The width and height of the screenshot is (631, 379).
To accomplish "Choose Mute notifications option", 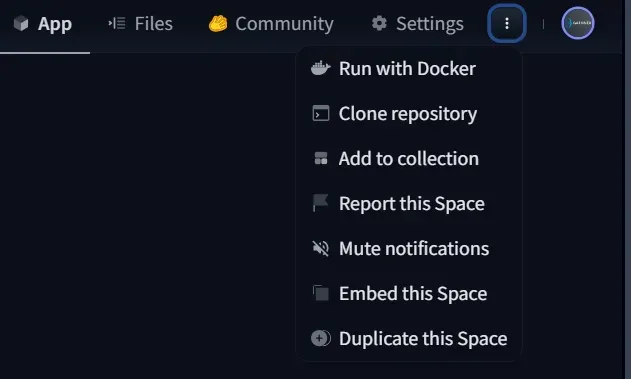I will [x=409, y=248].
